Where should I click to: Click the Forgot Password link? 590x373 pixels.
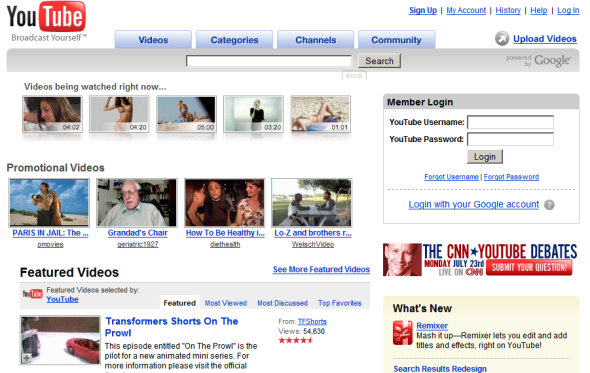coord(511,177)
